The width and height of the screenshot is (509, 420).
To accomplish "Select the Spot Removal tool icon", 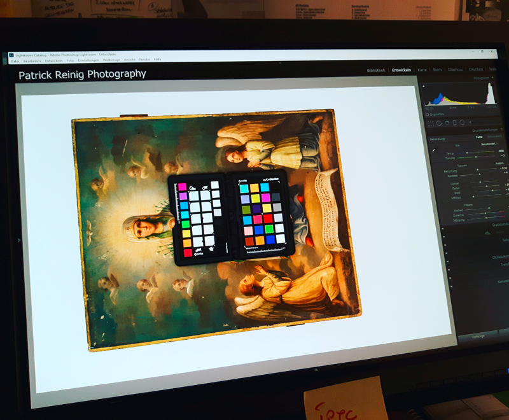I will 439,123.
